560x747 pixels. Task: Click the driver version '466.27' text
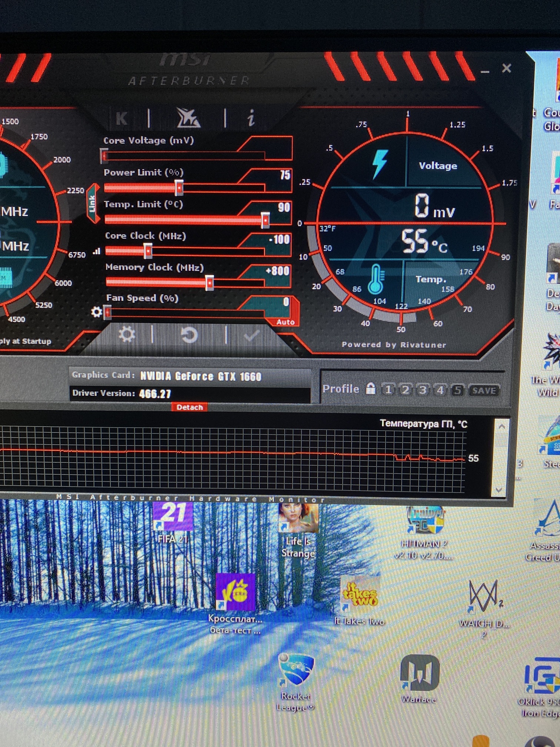coord(155,394)
